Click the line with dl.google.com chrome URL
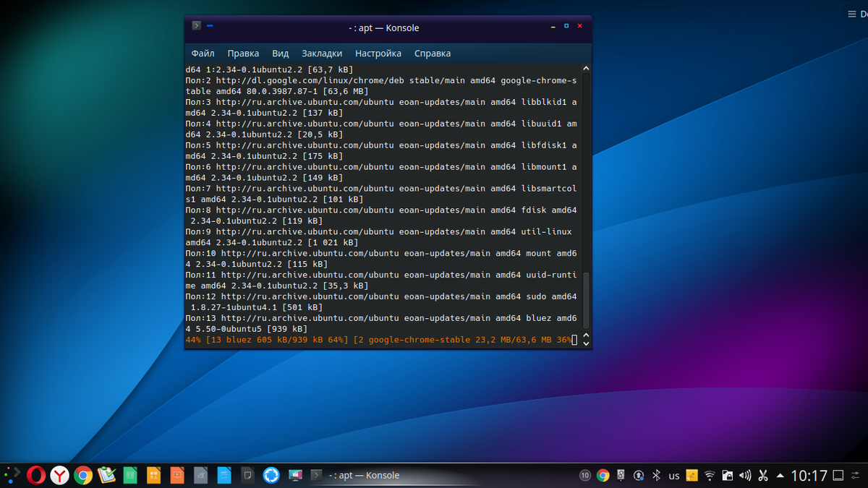 click(x=381, y=80)
